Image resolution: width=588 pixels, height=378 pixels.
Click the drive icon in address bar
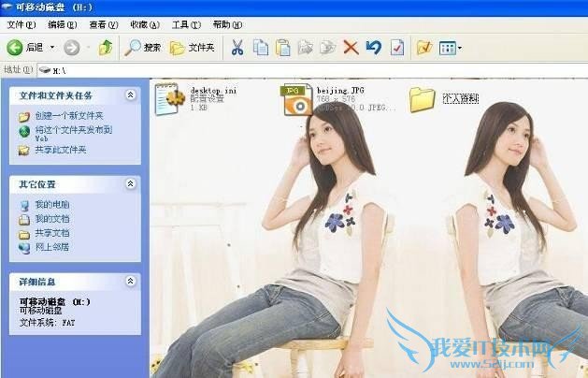pos(45,70)
